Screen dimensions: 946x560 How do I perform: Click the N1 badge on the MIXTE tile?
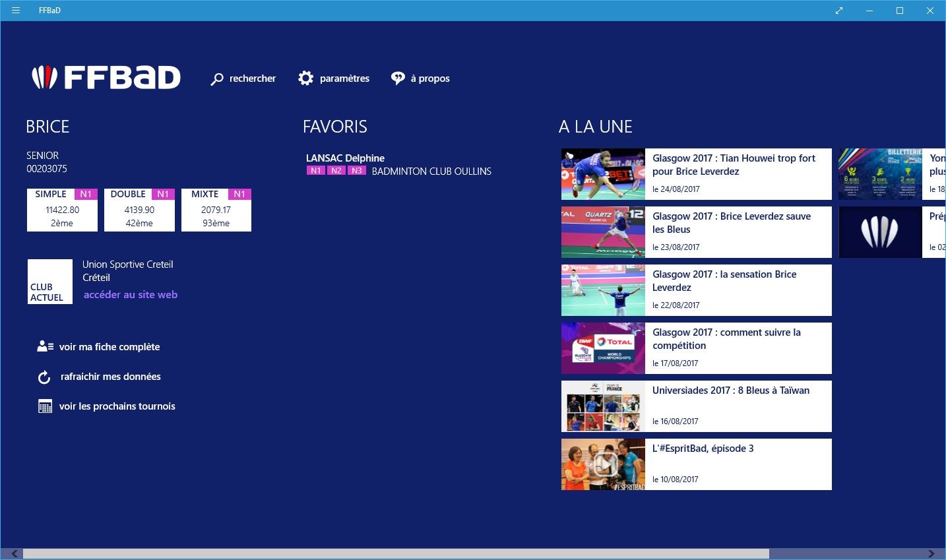pyautogui.click(x=239, y=194)
